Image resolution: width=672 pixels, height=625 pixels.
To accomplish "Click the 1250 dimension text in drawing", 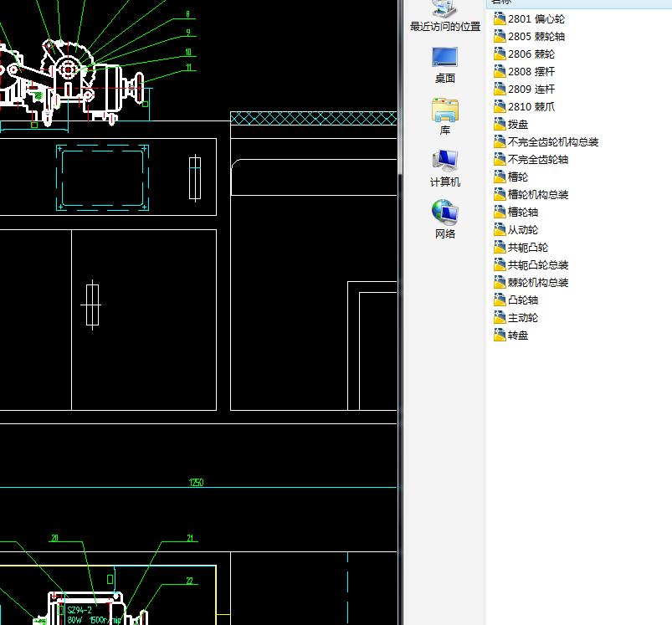I will click(x=197, y=483).
